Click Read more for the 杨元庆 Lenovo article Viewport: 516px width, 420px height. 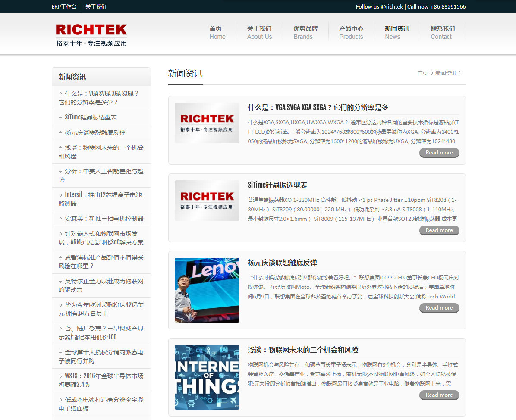(x=439, y=308)
